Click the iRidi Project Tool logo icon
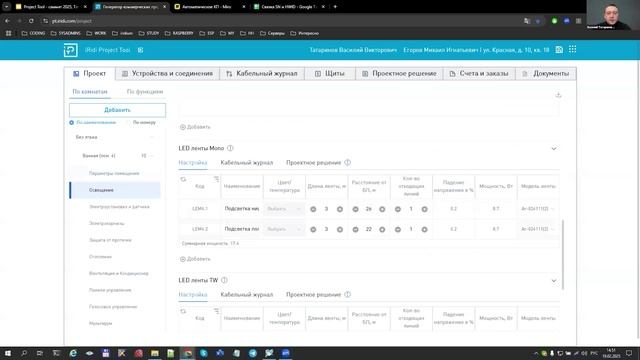The width and height of the screenshot is (640, 360). [71, 50]
